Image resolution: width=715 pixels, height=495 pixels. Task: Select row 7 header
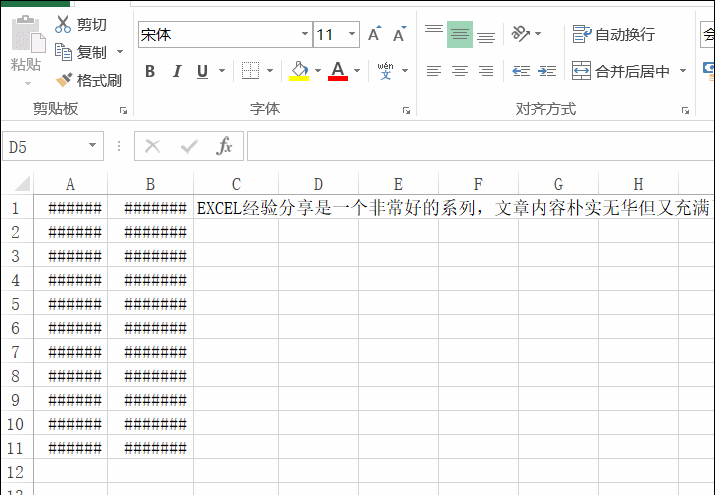pyautogui.click(x=16, y=352)
